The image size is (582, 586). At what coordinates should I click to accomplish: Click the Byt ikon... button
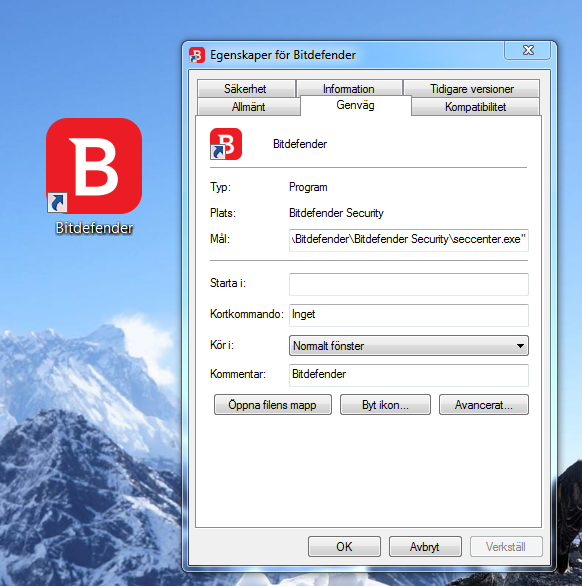pyautogui.click(x=385, y=405)
